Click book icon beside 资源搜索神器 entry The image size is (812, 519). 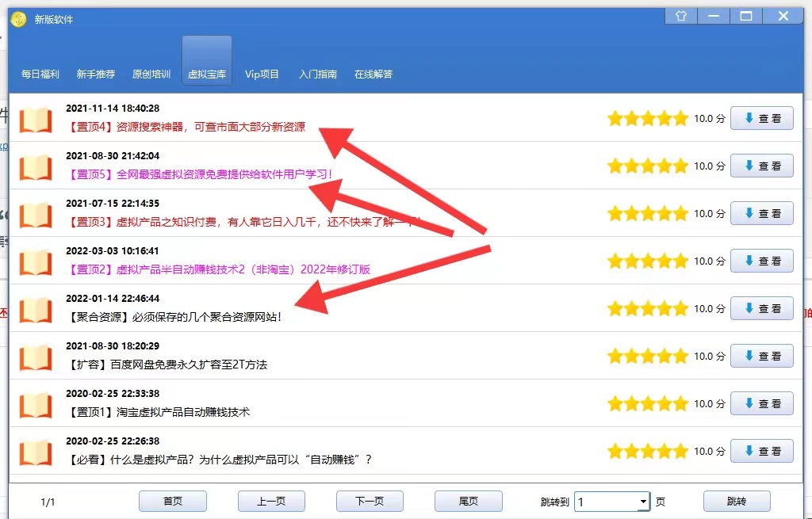point(36,119)
